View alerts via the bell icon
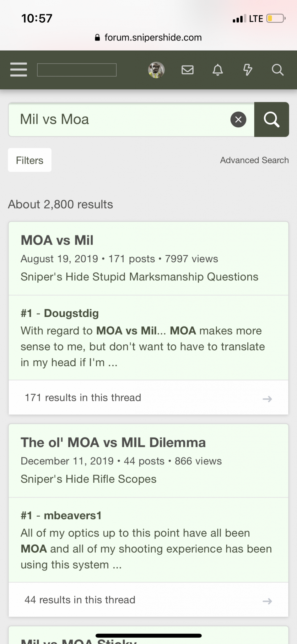The width and height of the screenshot is (297, 644). (218, 69)
